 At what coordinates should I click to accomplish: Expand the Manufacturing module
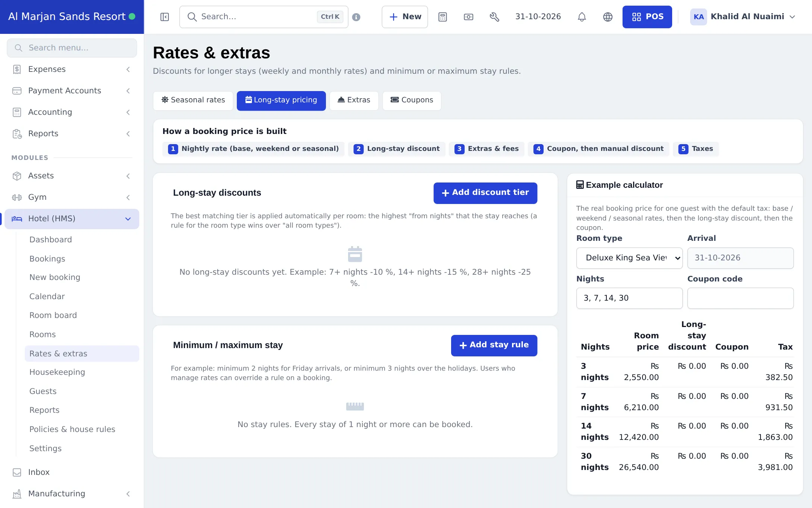coord(72,494)
